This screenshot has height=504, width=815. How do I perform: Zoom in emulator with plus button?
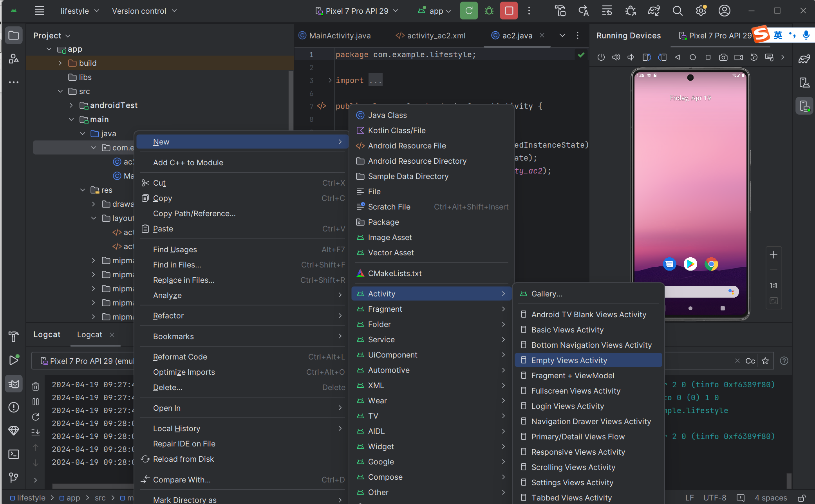click(x=773, y=255)
